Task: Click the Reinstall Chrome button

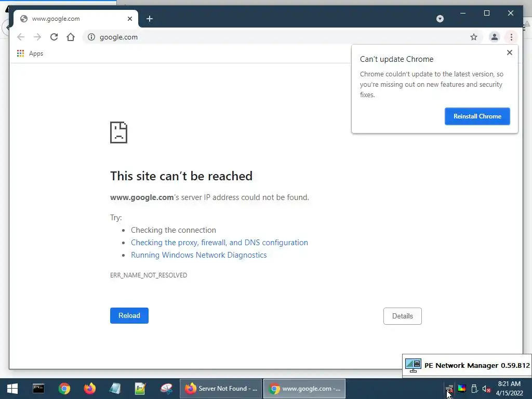Action: pyautogui.click(x=477, y=116)
